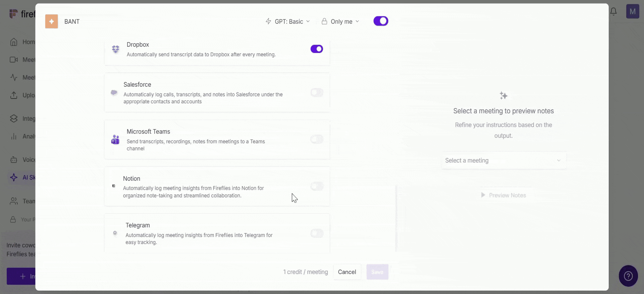Click the sidebar padlock icon near Your

coord(13,220)
